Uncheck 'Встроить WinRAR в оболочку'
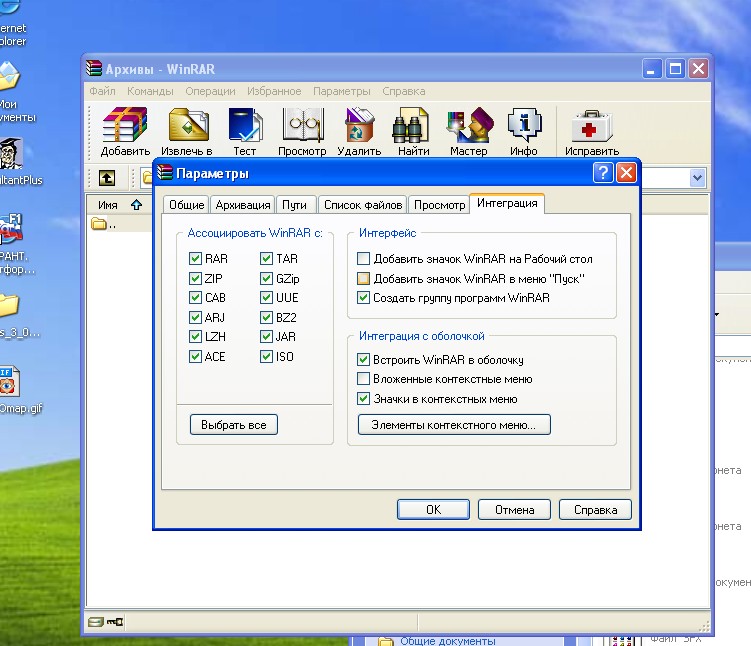This screenshot has width=751, height=646. [x=364, y=359]
